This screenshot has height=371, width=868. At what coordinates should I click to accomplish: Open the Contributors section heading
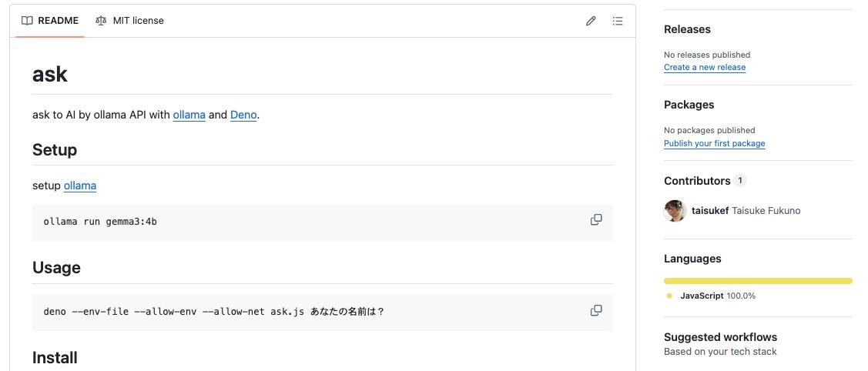(x=697, y=181)
